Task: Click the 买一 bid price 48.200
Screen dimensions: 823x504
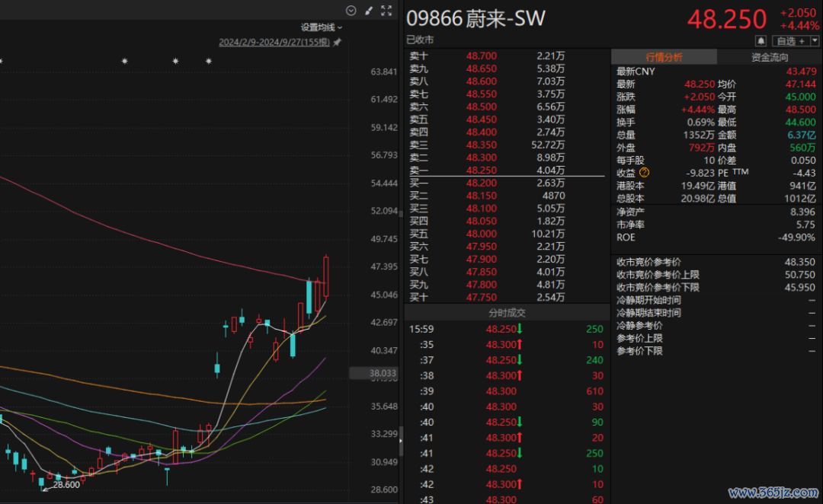Action: (x=482, y=183)
